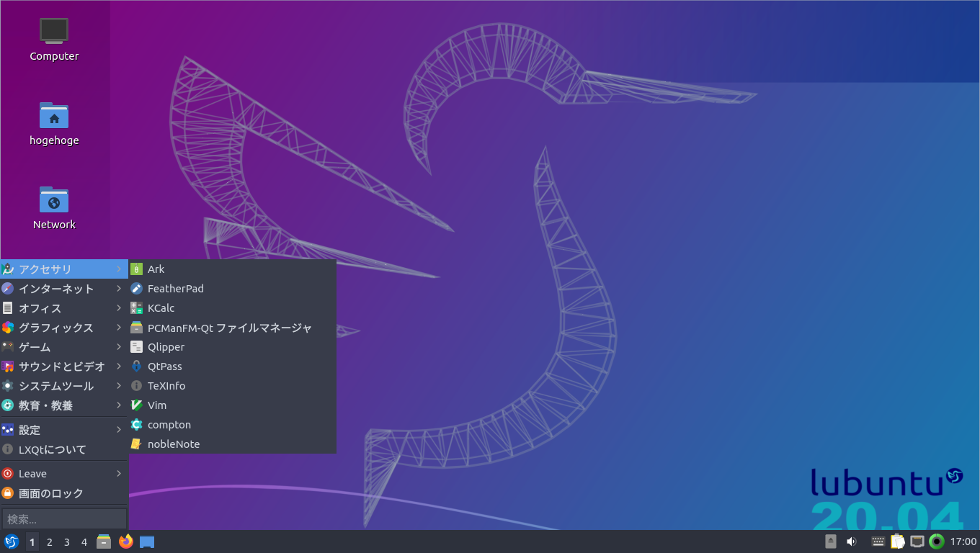Expand the グラフィックス submenu arrow

pos(119,328)
